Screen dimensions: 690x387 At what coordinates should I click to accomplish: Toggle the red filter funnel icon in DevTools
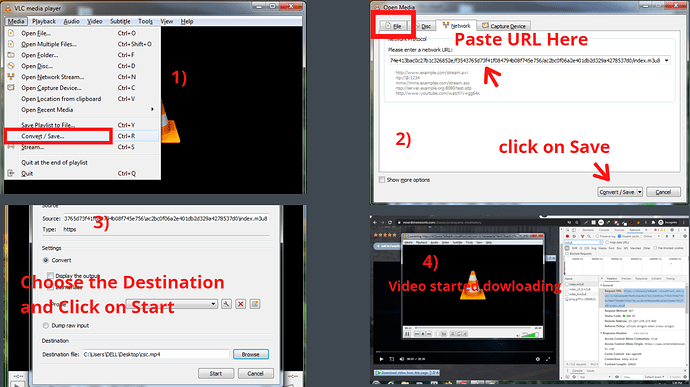pos(583,236)
